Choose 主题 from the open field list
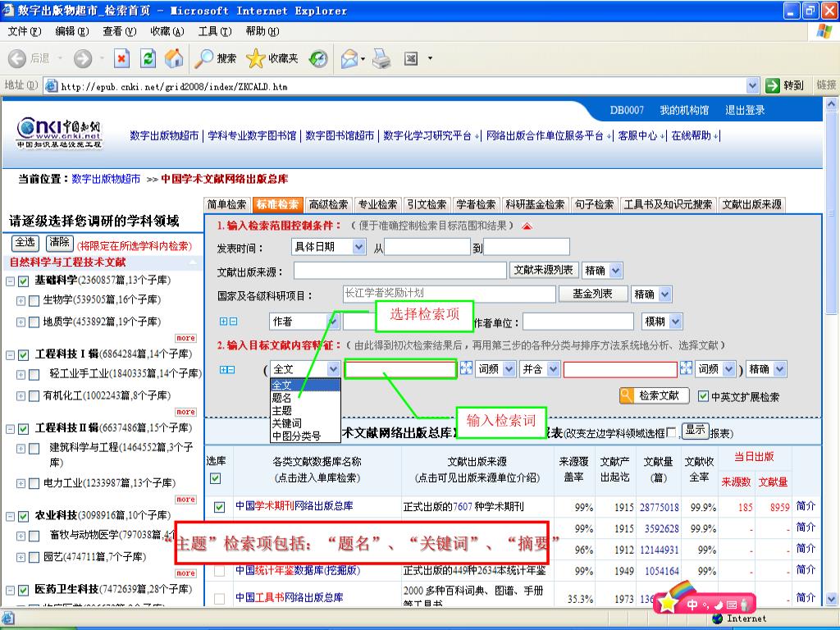The image size is (840, 630). [305, 411]
